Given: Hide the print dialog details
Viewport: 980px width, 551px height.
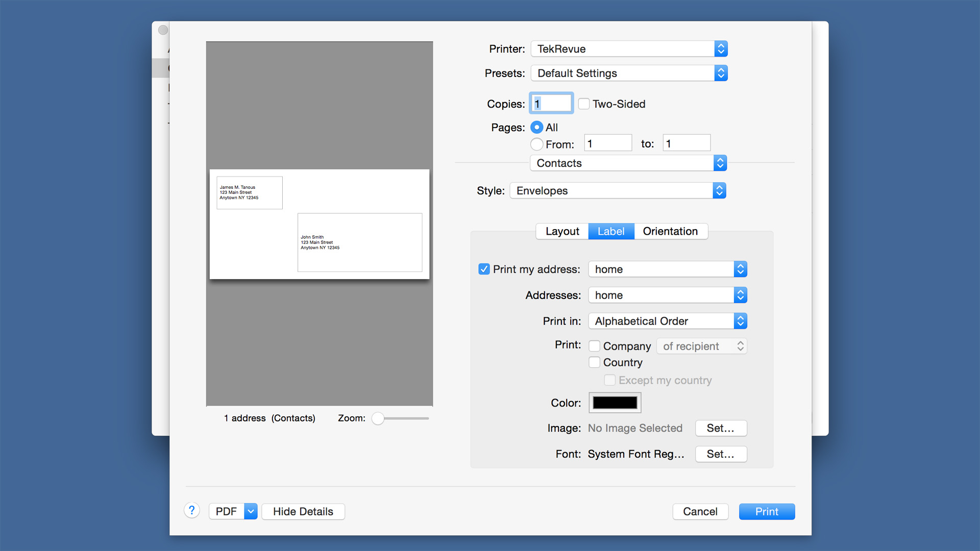Looking at the screenshot, I should tap(303, 511).
